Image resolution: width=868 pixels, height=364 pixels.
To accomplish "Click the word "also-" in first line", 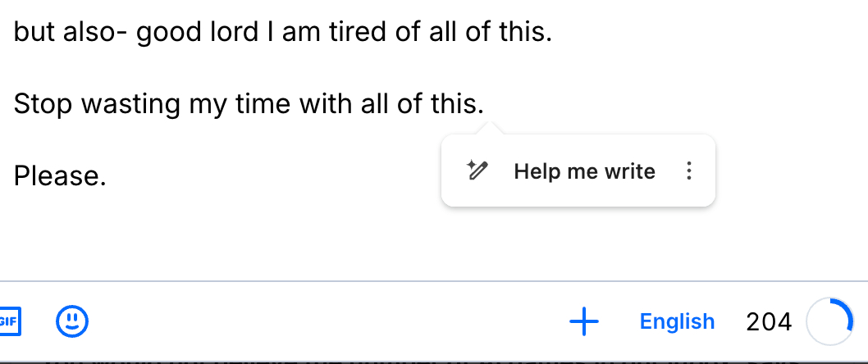I will tap(94, 33).
